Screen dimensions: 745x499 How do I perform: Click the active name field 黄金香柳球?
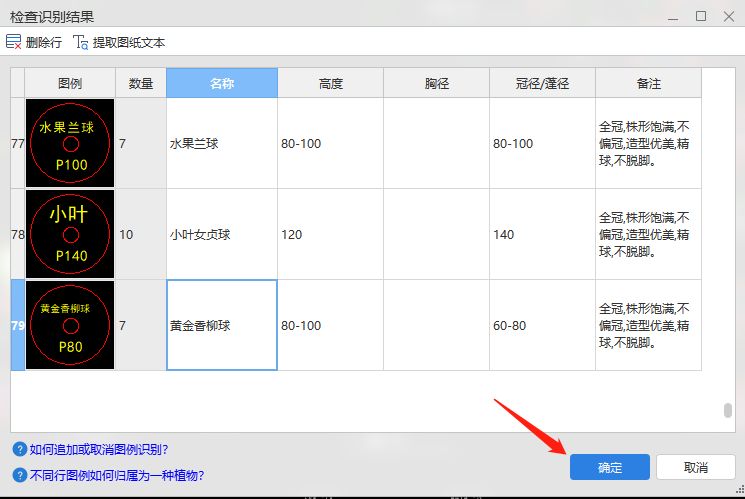point(222,325)
